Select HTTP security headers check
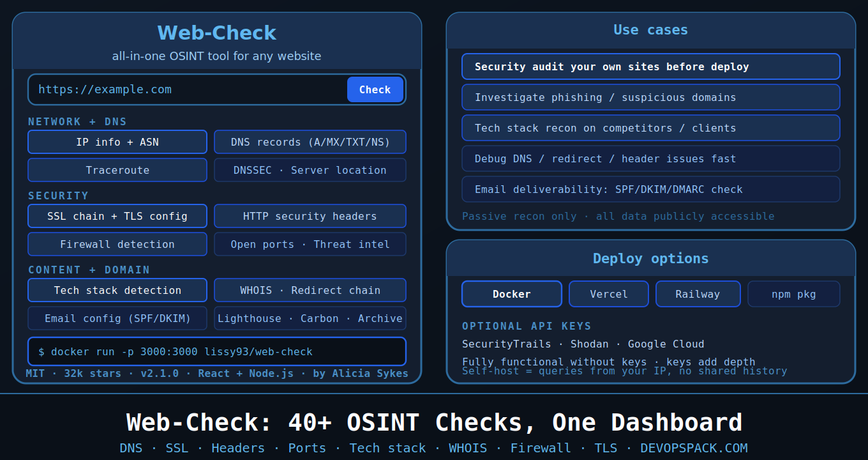The width and height of the screenshot is (868, 460). pos(310,216)
